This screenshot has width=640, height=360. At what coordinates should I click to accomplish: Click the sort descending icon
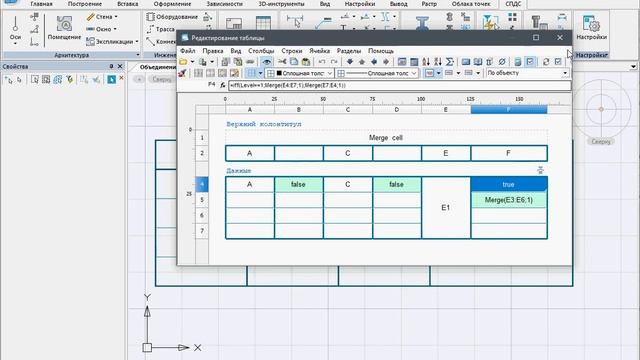pyautogui.click(x=438, y=62)
